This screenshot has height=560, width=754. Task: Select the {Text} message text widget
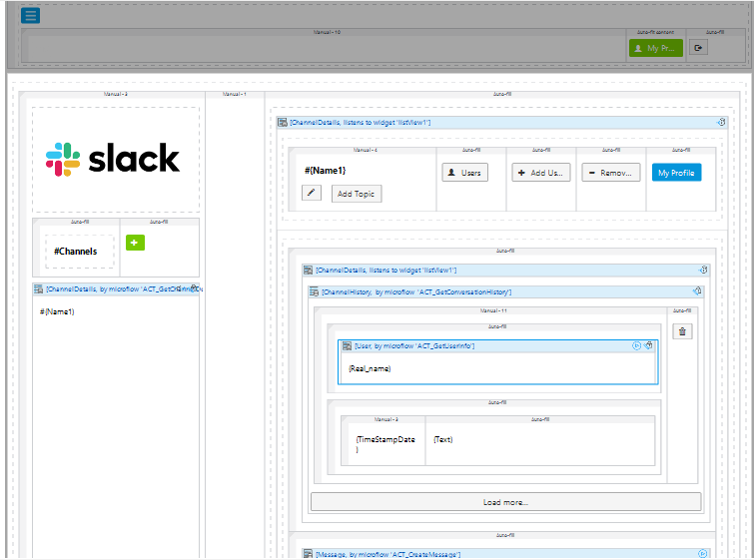click(442, 439)
